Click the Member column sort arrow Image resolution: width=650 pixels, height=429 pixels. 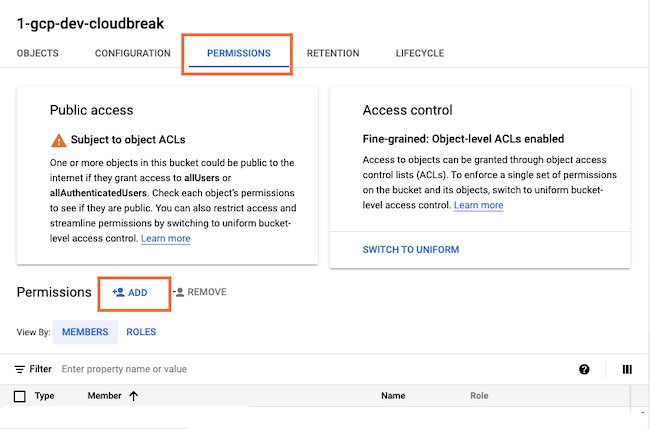click(x=134, y=396)
